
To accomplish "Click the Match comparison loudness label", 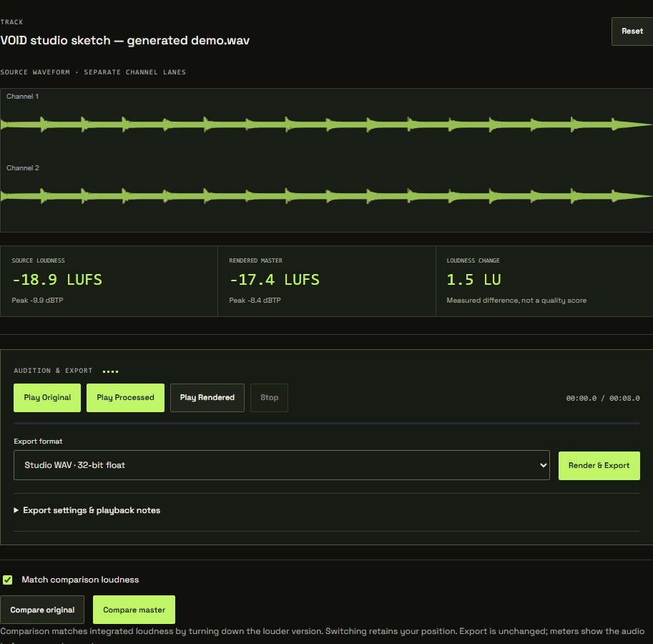I will [x=80, y=580].
